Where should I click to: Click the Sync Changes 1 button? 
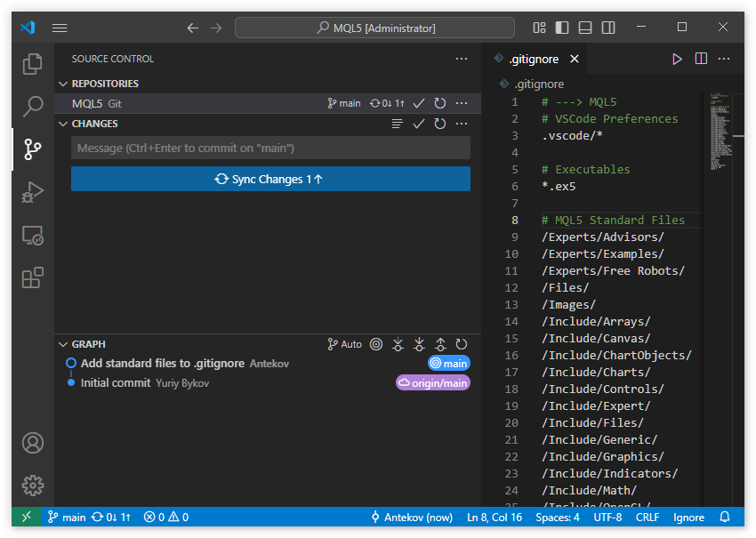tap(270, 179)
